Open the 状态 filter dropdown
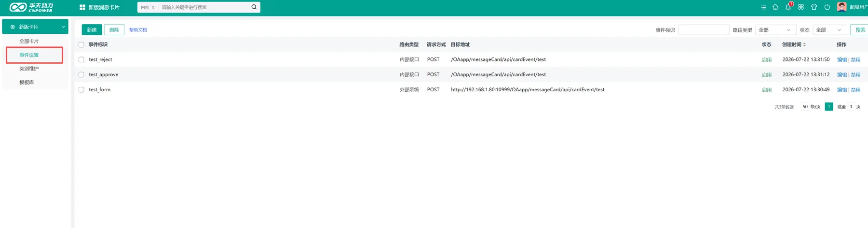This screenshot has width=868, height=228. pos(830,30)
